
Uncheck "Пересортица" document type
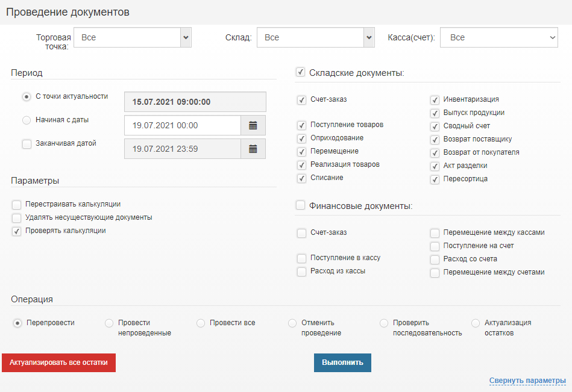coord(435,179)
